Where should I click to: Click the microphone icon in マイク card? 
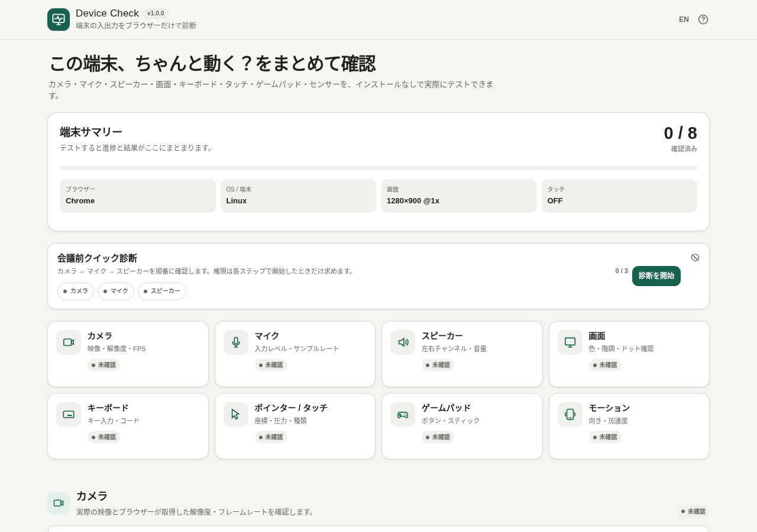tap(236, 342)
